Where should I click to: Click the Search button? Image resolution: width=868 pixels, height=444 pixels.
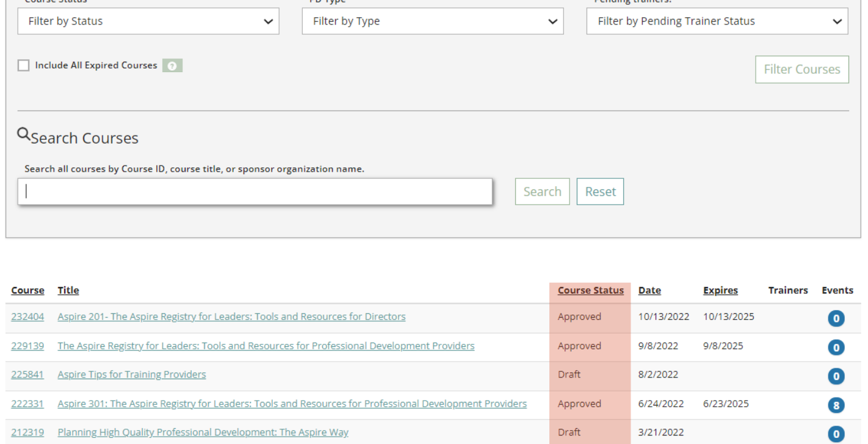[x=542, y=192]
